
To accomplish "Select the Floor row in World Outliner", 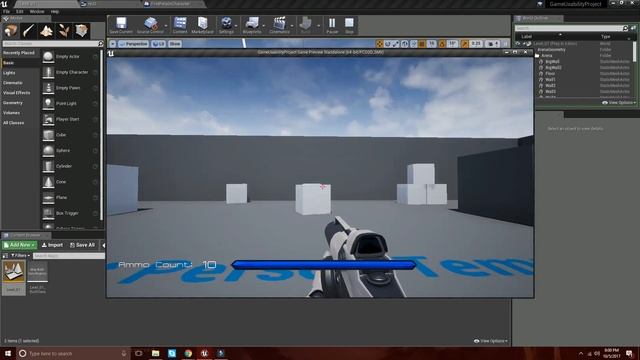I will 584,74.
